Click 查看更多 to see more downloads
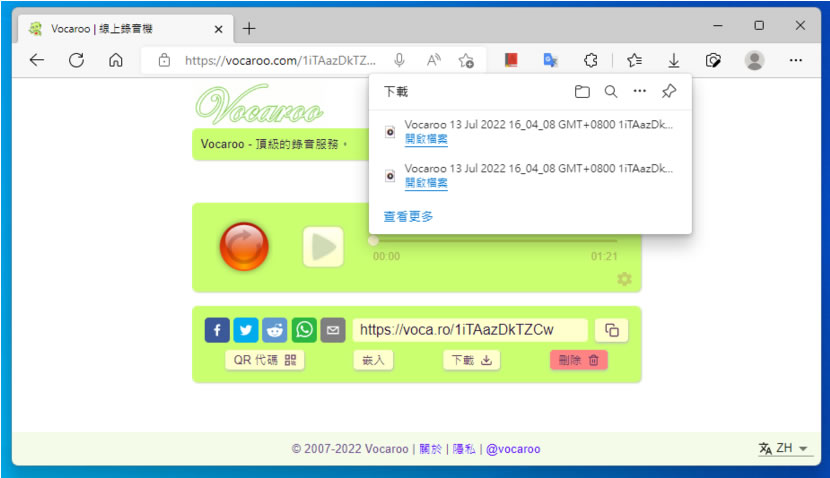 [408, 217]
